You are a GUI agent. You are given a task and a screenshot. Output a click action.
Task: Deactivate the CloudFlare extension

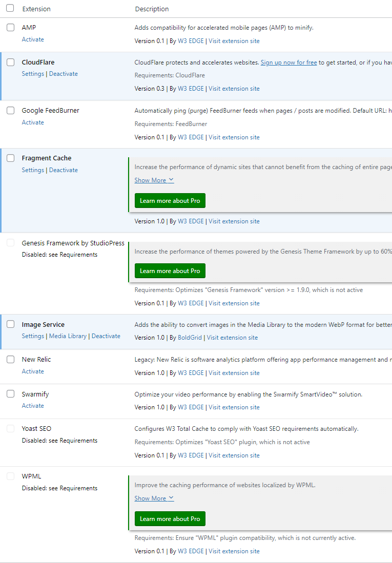pyautogui.click(x=64, y=74)
